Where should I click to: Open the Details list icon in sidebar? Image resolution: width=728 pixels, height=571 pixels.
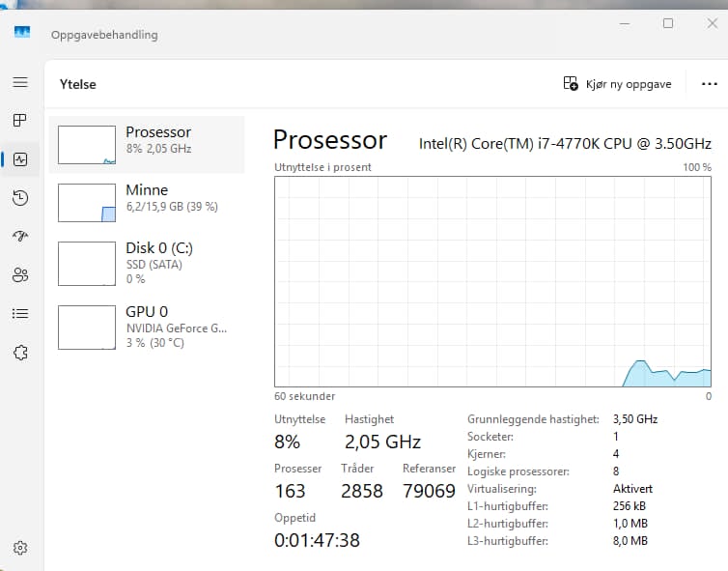[20, 314]
